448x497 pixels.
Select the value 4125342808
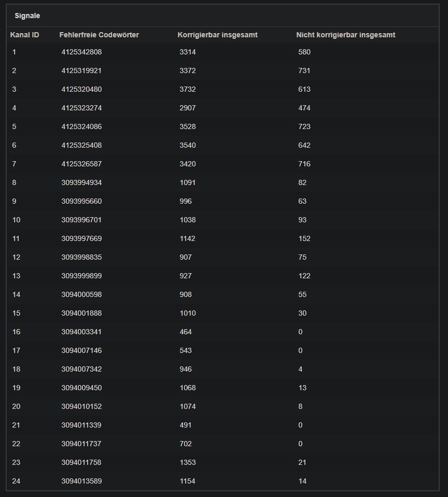[x=81, y=52]
